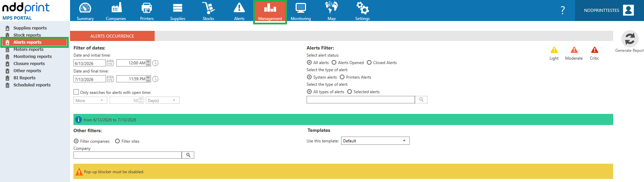The width and height of the screenshot is (644, 182).
Task: Open the Summary dashboard icon
Action: (x=85, y=8)
